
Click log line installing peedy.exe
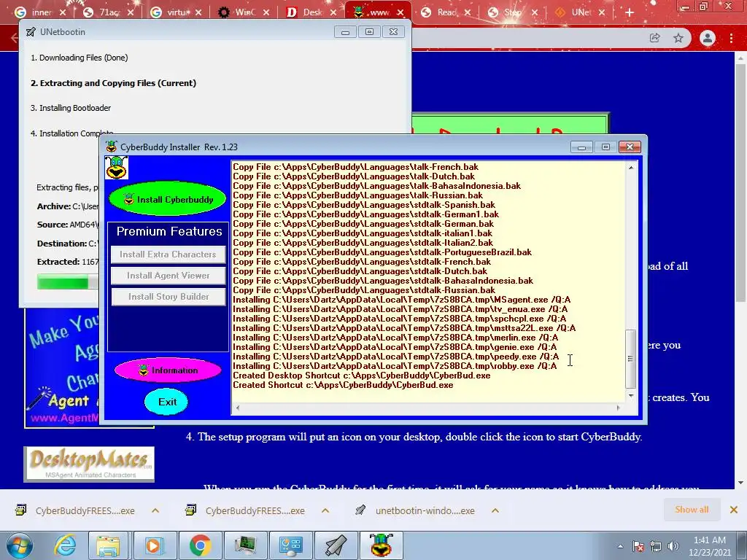coord(395,357)
